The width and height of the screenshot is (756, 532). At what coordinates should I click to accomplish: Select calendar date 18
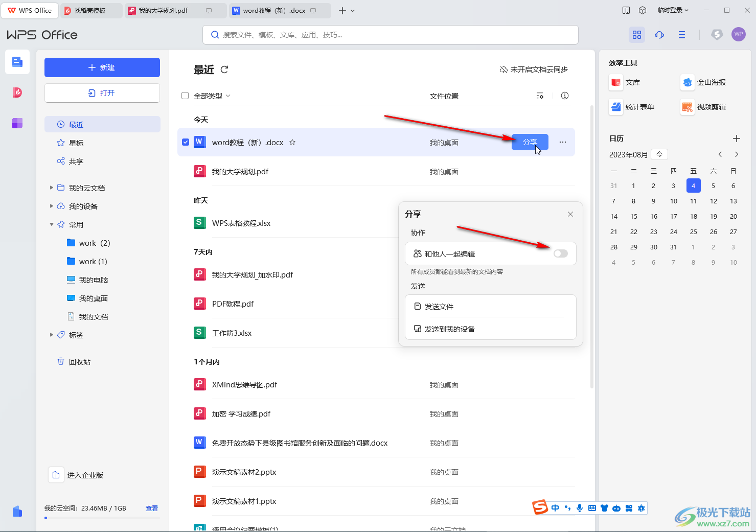point(694,216)
